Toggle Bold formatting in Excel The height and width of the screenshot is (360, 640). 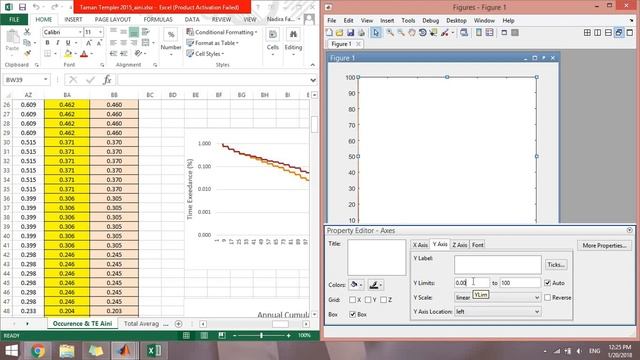47,43
